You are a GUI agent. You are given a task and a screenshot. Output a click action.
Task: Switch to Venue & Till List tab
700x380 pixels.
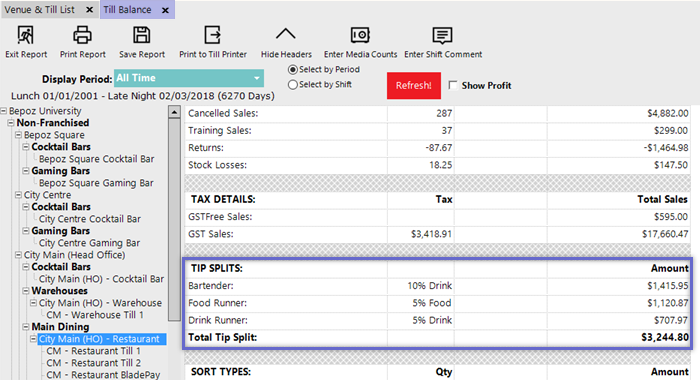[39, 10]
